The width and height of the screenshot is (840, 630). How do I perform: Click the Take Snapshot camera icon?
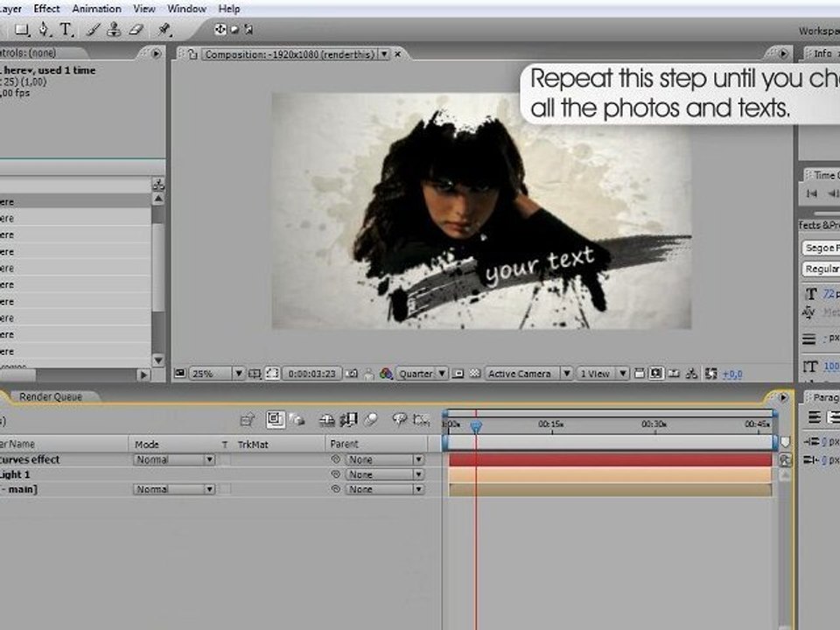(x=352, y=374)
